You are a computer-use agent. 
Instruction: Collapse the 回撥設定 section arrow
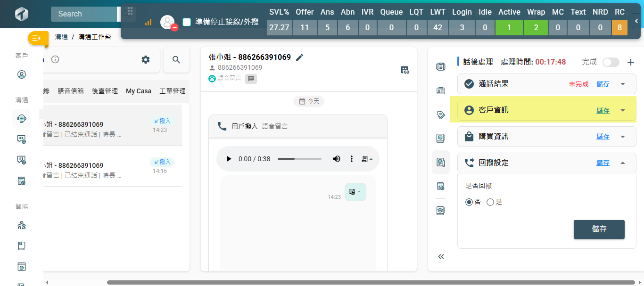coord(622,163)
